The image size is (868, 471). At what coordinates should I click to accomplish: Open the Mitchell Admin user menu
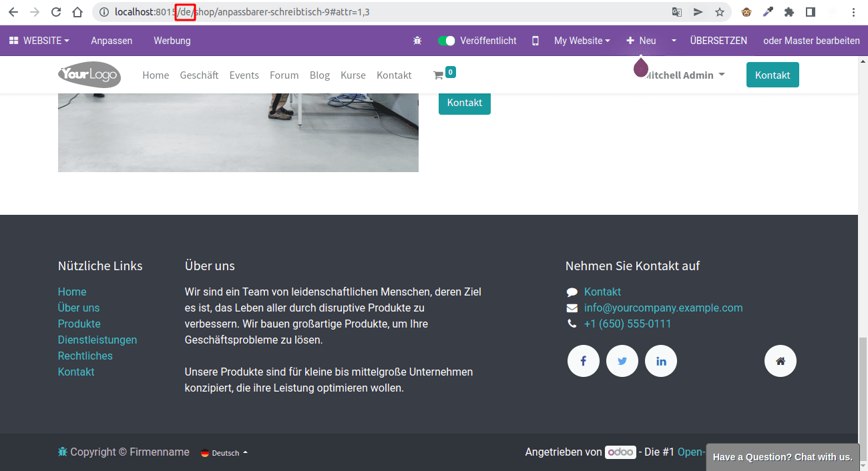[685, 75]
